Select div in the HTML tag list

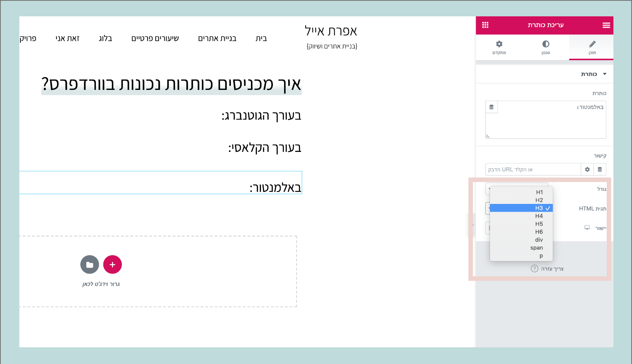pos(522,240)
